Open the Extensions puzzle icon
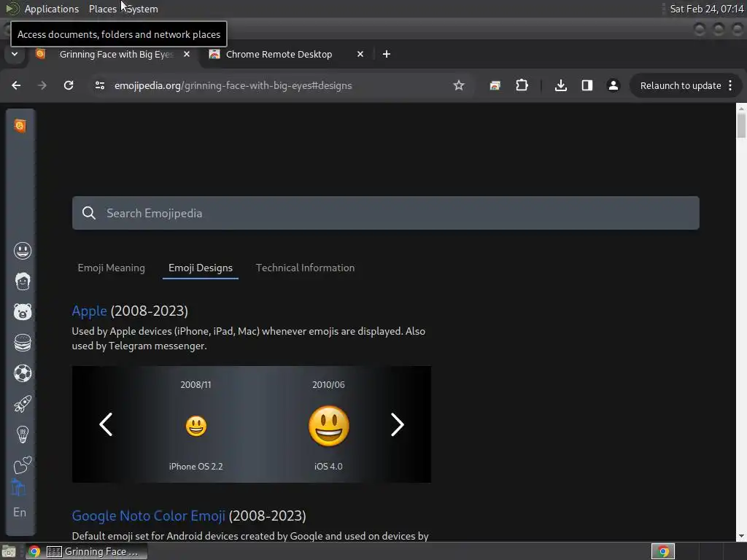Screen dimensions: 747x560 522,85
